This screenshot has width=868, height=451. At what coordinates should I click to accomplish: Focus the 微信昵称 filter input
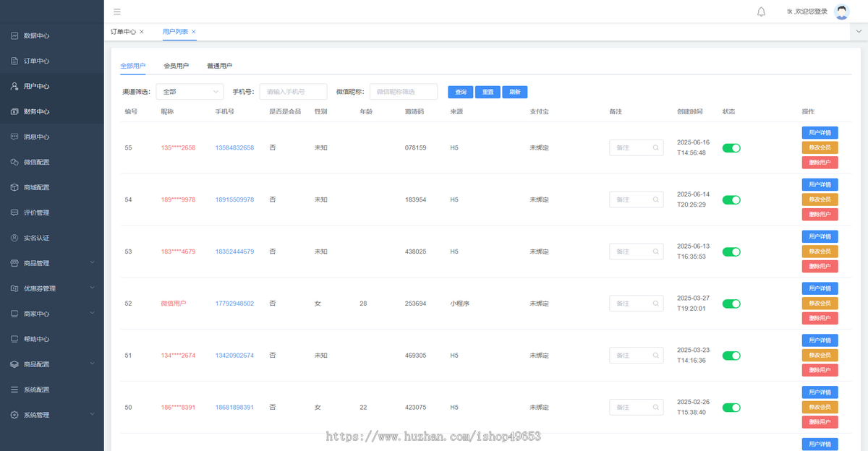[x=404, y=92]
